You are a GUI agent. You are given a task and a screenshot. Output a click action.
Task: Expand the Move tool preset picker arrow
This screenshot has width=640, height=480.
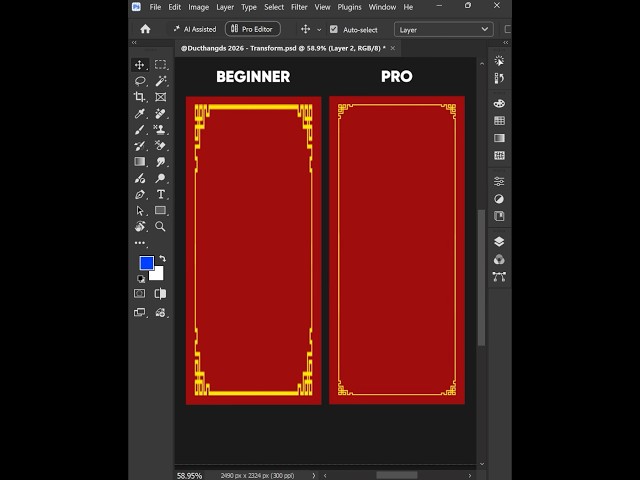click(319, 30)
